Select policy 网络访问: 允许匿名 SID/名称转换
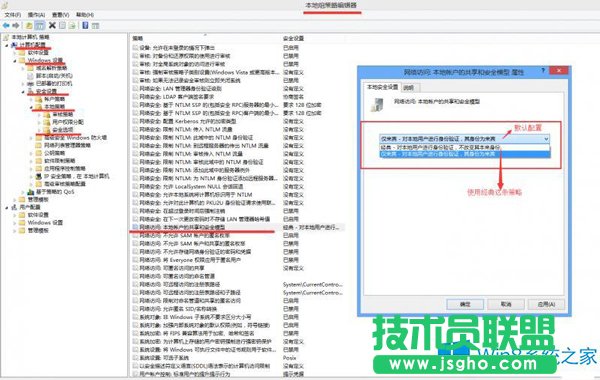Viewport: 600px width, 380px height. pos(178,309)
